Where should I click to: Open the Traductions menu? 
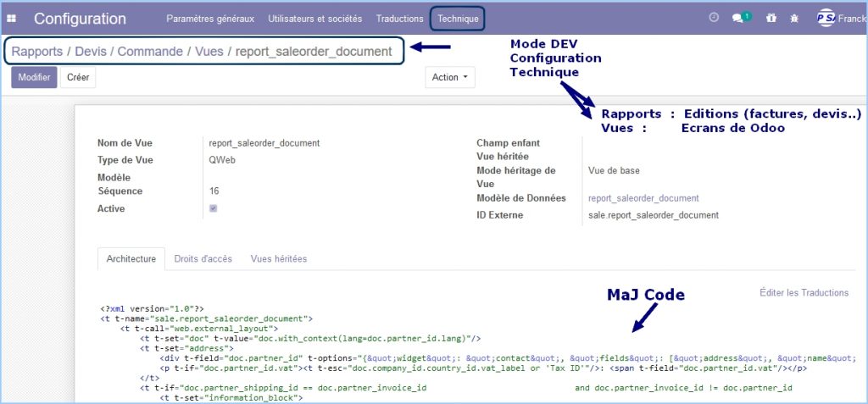click(x=400, y=19)
